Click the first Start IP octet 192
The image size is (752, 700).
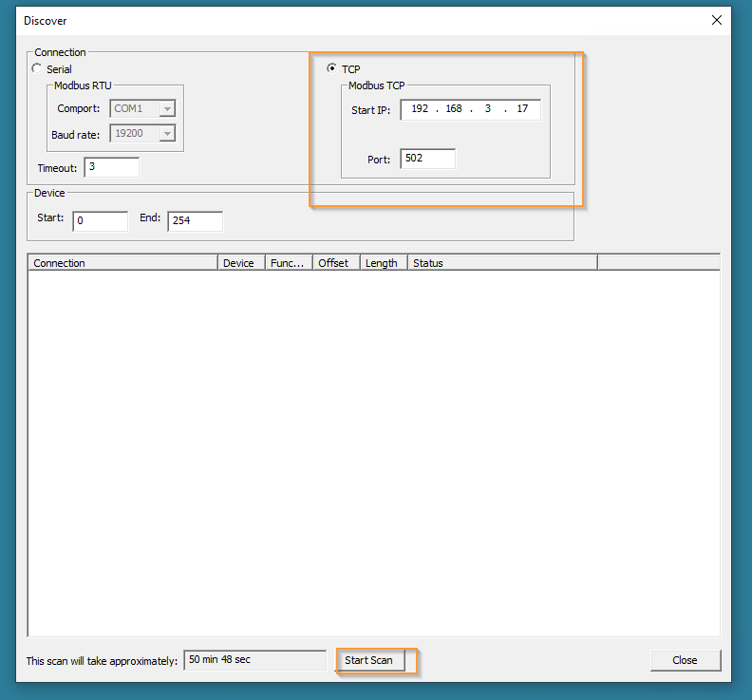[x=420, y=109]
